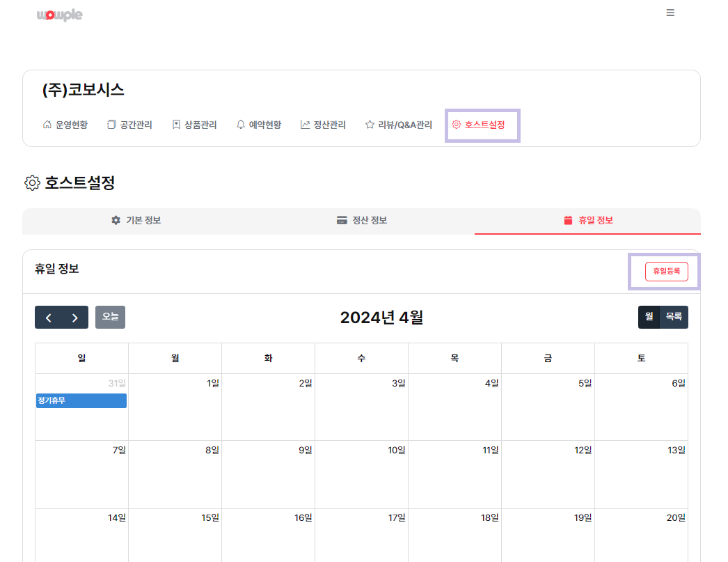Click the gear icon beside 호스트설정 heading
The image size is (728, 562).
pyautogui.click(x=32, y=183)
